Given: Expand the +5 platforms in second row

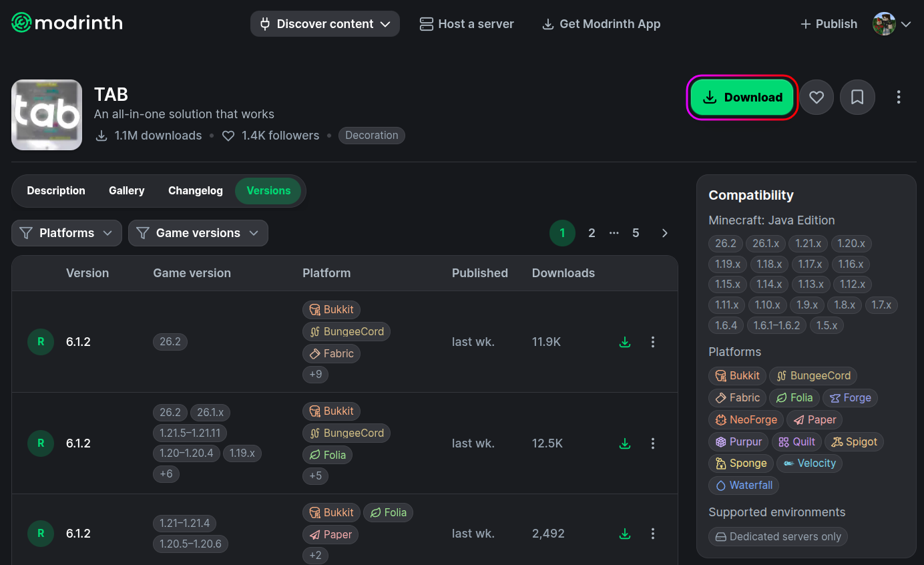Looking at the screenshot, I should pos(316,476).
